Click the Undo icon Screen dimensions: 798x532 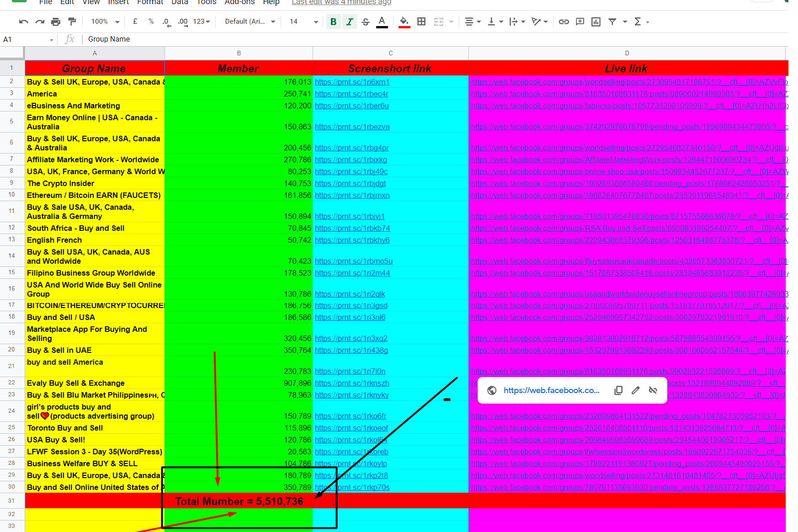click(x=24, y=21)
